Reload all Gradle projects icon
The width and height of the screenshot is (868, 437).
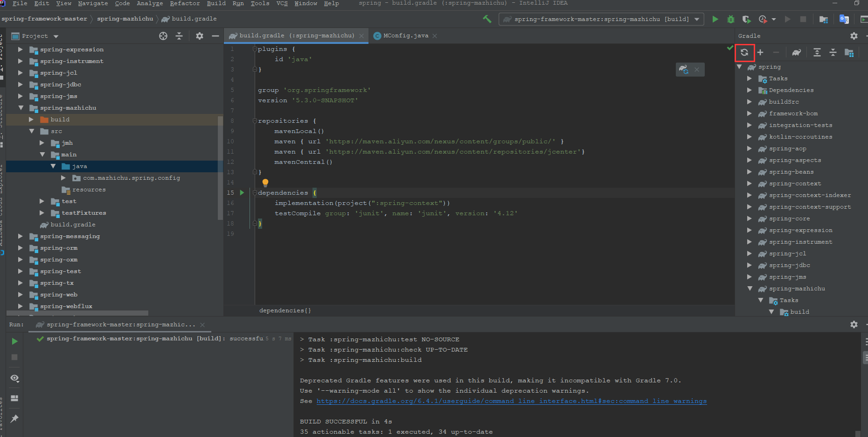744,52
